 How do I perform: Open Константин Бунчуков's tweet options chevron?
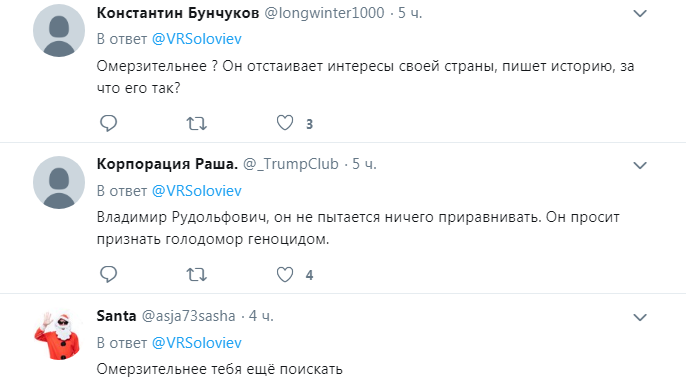[640, 14]
